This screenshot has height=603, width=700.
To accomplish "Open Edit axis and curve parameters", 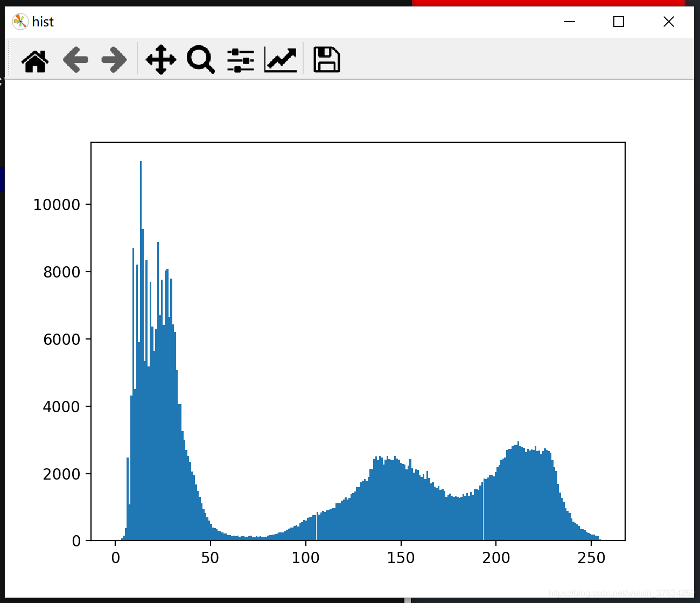I will (x=281, y=59).
